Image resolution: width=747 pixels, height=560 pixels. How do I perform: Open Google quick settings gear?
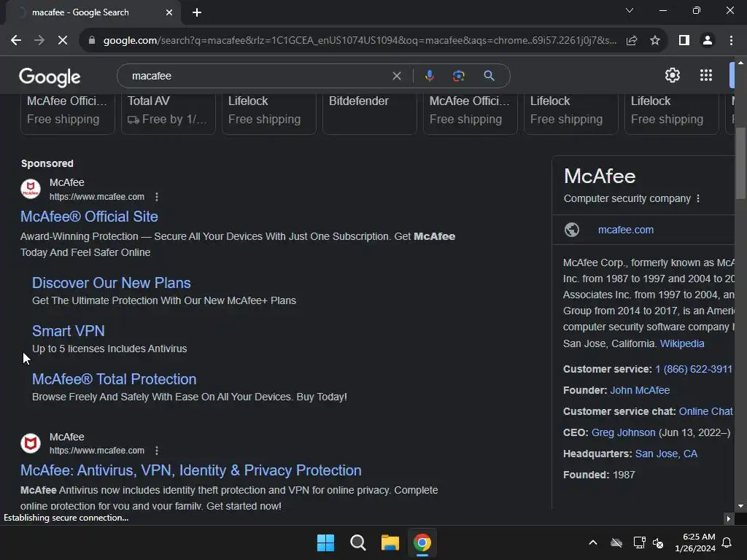tap(672, 75)
